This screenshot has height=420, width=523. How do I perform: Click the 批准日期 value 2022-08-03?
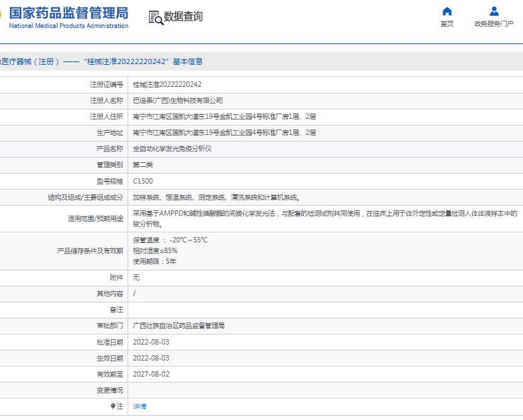pos(151,342)
